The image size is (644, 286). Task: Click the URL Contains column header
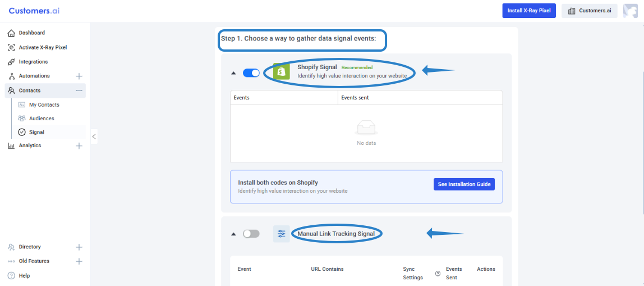tap(328, 269)
